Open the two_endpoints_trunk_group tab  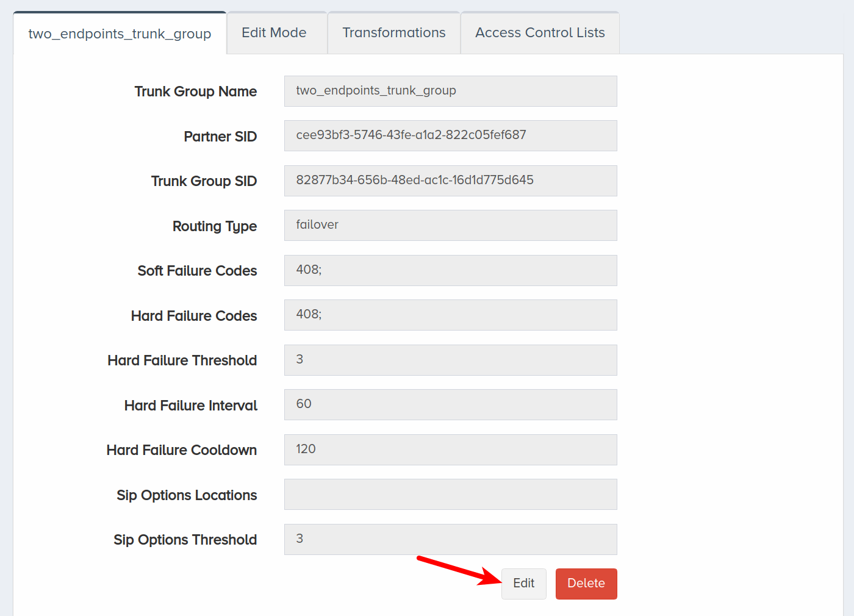click(120, 33)
